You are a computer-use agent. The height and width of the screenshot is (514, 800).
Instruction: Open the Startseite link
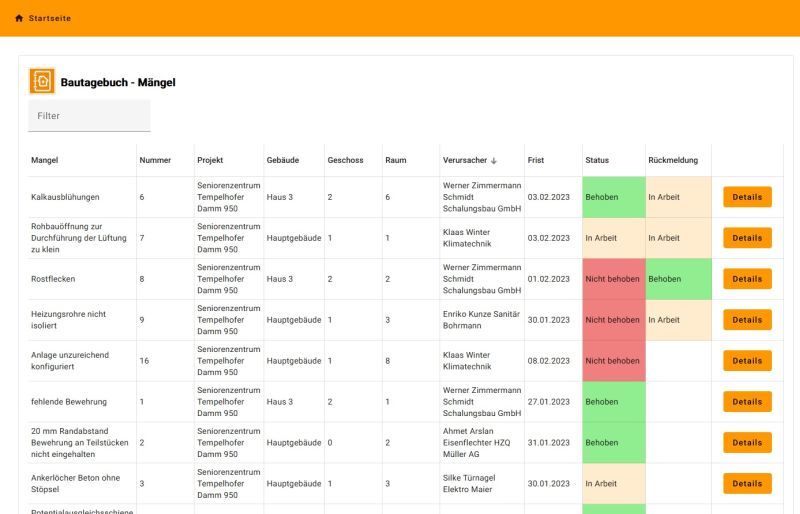49,18
